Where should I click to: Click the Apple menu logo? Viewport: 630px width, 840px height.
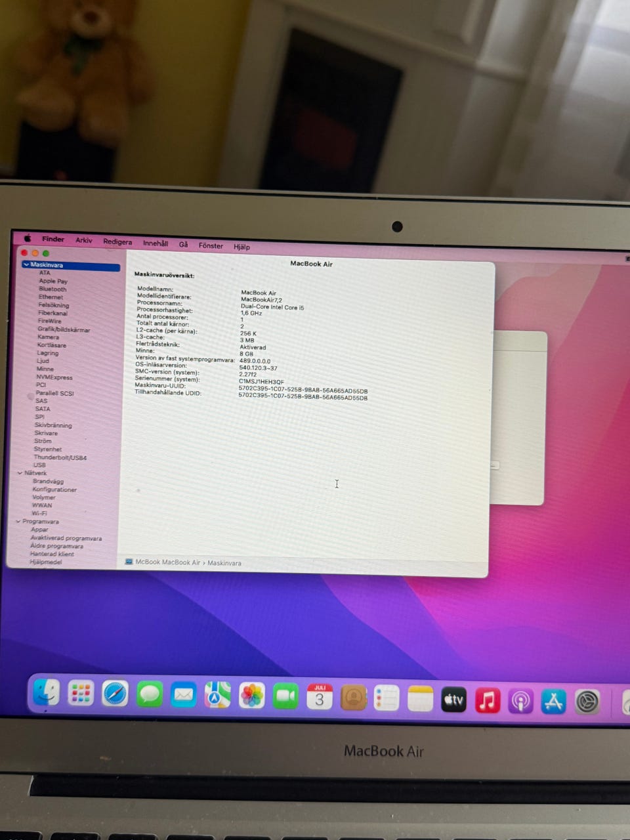point(28,238)
